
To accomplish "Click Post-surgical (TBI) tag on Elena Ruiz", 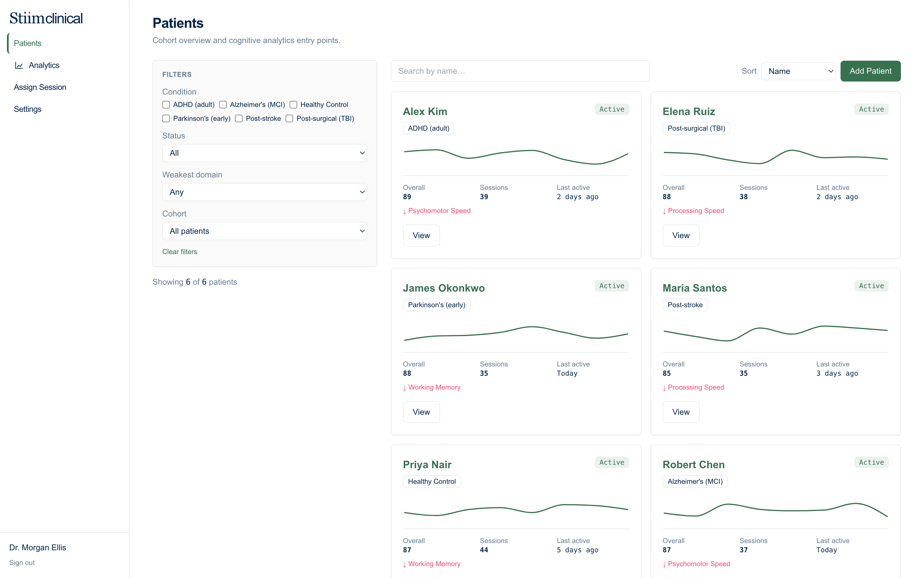I will point(696,128).
